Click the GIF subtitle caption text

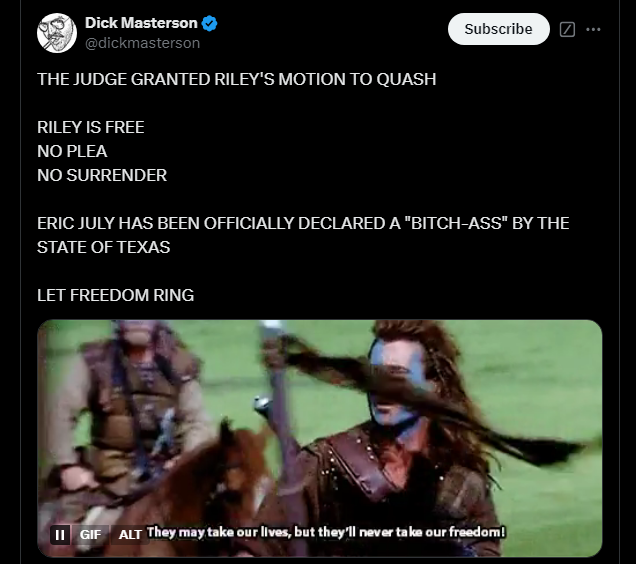(x=326, y=532)
